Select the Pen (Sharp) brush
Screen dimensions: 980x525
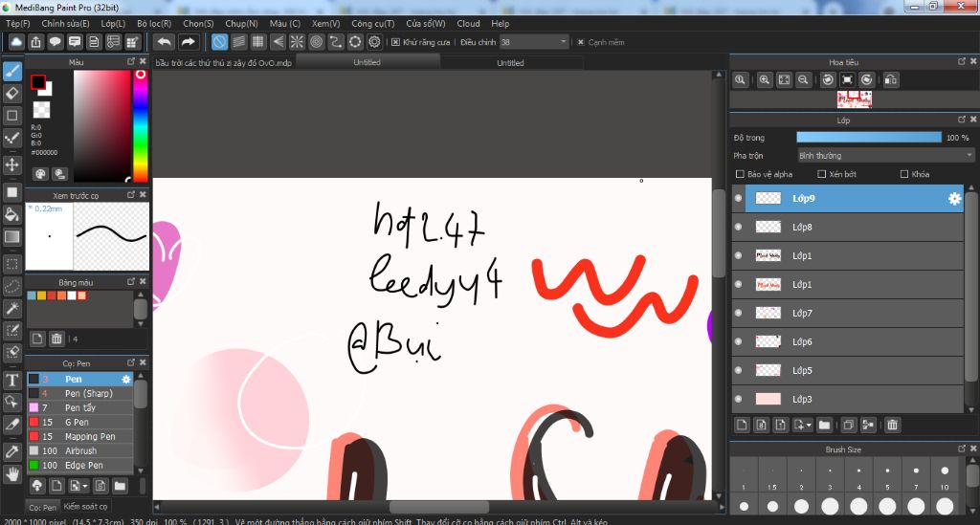click(80, 394)
